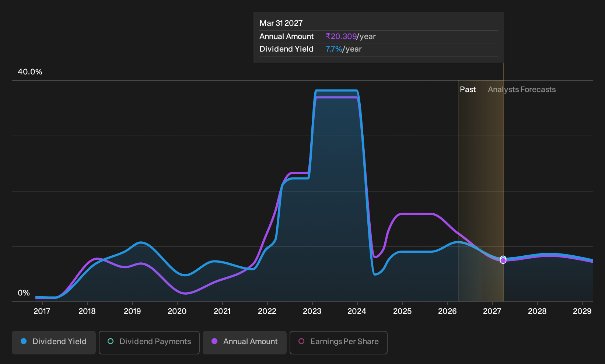Click the 7.7% dividend yield value
Image resolution: width=605 pixels, height=364 pixels.
[334, 49]
